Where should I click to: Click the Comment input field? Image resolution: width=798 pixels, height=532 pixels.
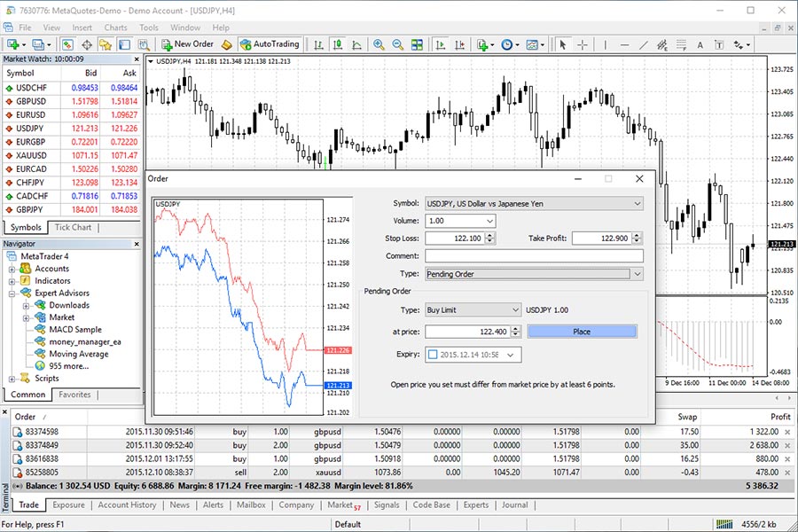coord(535,256)
